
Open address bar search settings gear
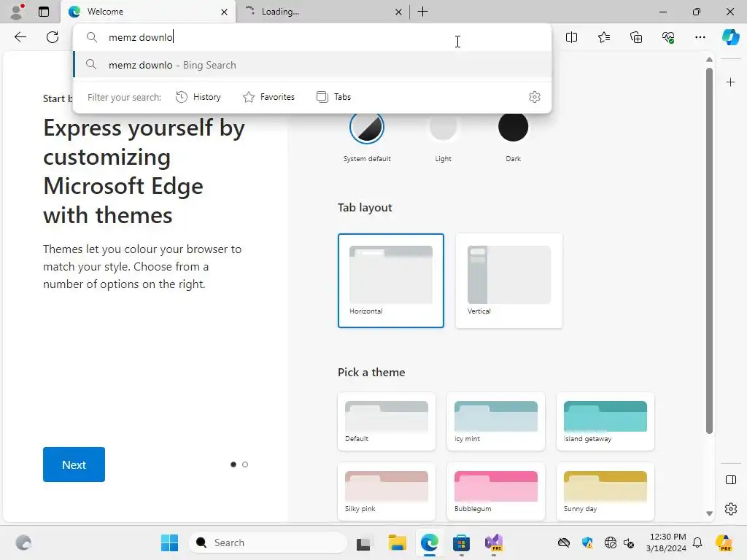535,97
